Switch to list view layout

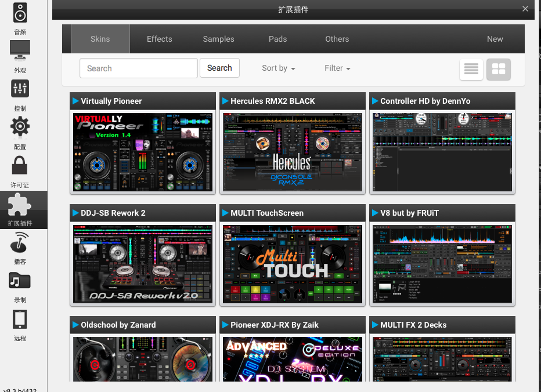pyautogui.click(x=471, y=70)
